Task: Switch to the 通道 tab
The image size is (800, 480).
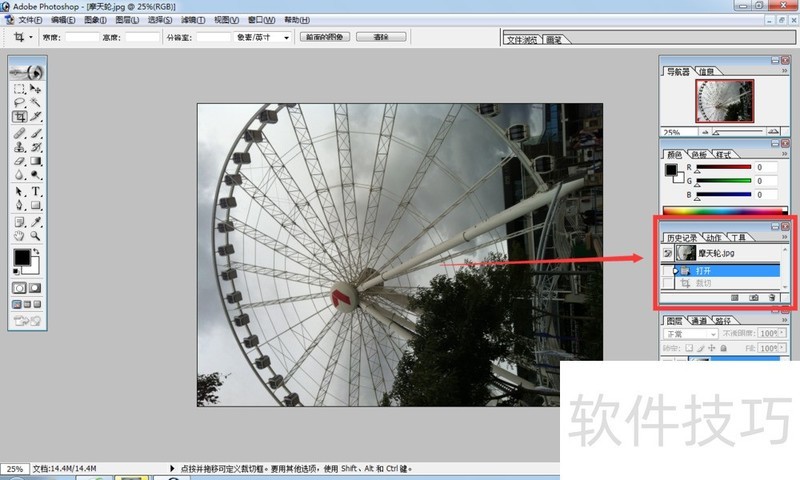Action: tap(698, 321)
